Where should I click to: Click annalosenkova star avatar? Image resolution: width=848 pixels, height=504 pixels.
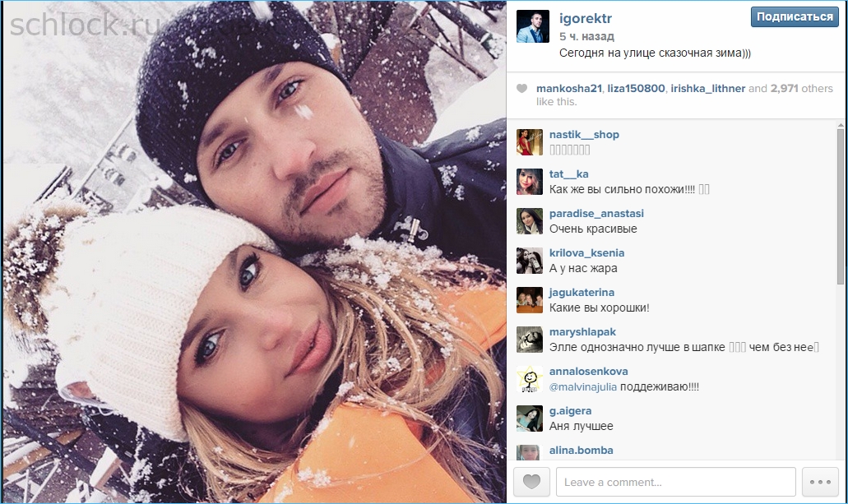530,379
